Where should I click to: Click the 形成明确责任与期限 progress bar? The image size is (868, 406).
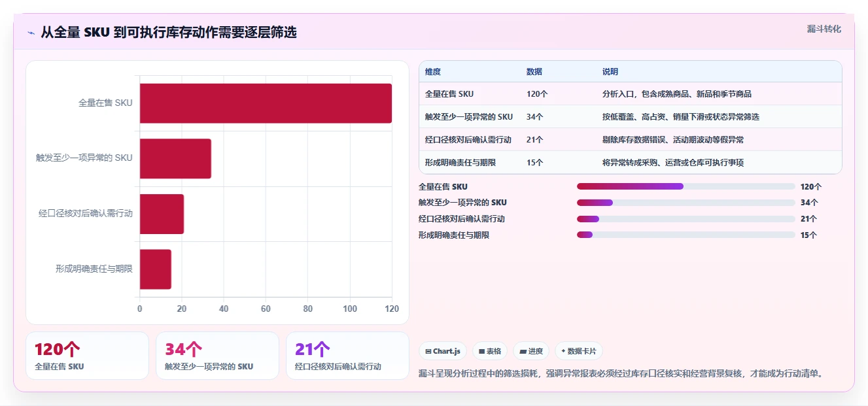686,235
